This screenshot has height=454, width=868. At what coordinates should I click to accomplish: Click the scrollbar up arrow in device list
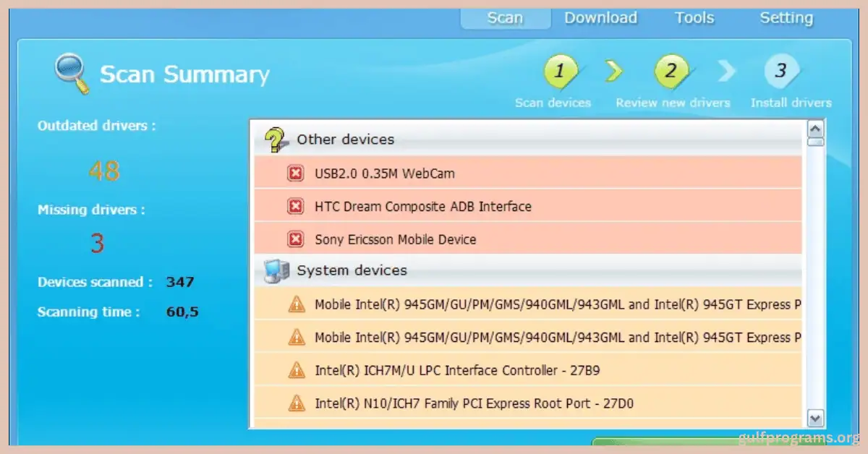pyautogui.click(x=816, y=129)
